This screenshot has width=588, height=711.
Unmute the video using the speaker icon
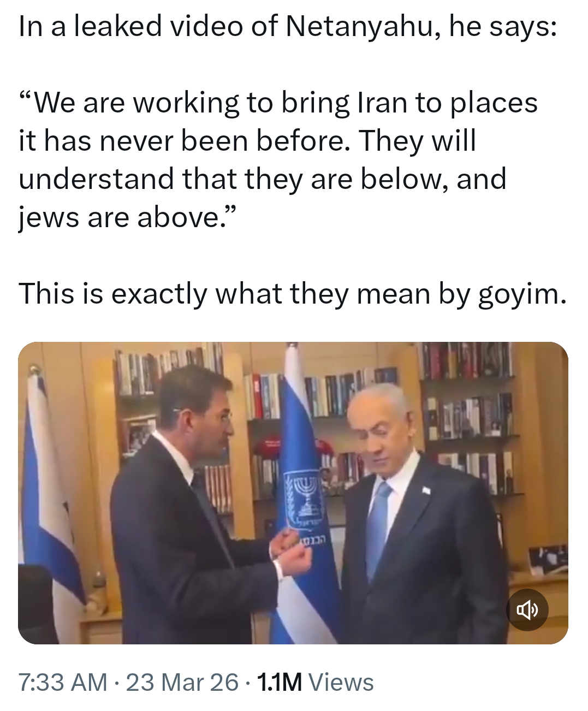pos(527,609)
